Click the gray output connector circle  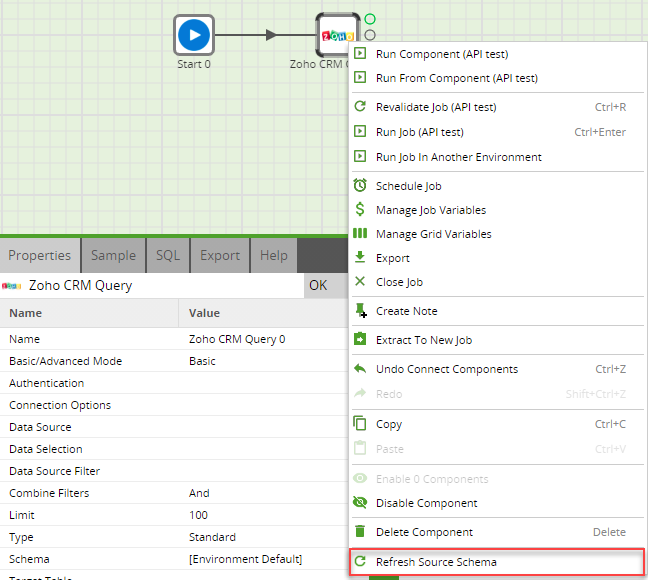tap(370, 35)
